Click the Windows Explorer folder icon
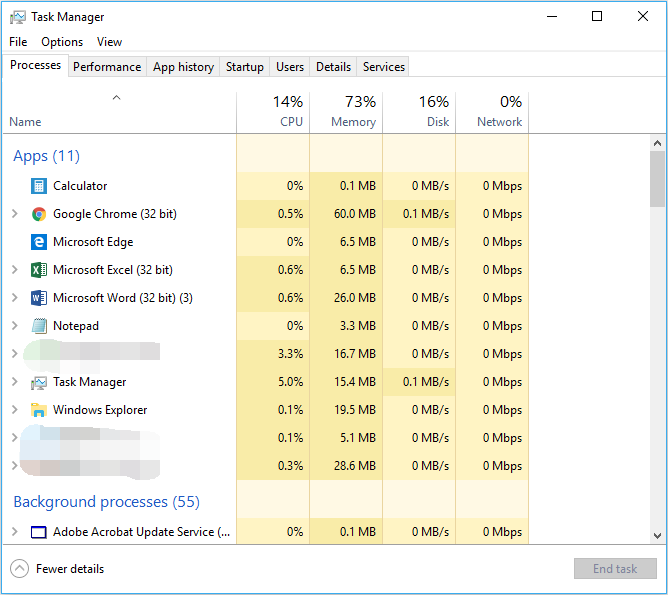668x595 pixels. (39, 410)
